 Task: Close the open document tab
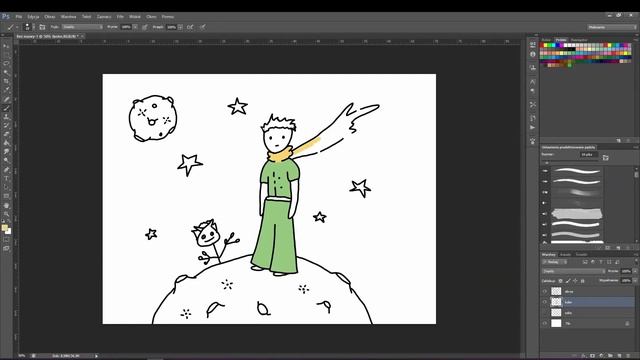(82, 36)
